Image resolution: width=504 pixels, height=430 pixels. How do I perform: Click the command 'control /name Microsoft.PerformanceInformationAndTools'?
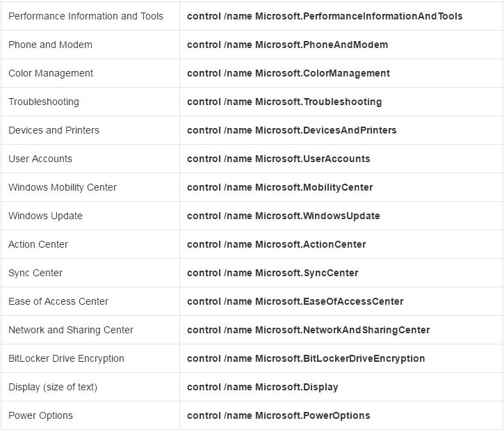[325, 16]
